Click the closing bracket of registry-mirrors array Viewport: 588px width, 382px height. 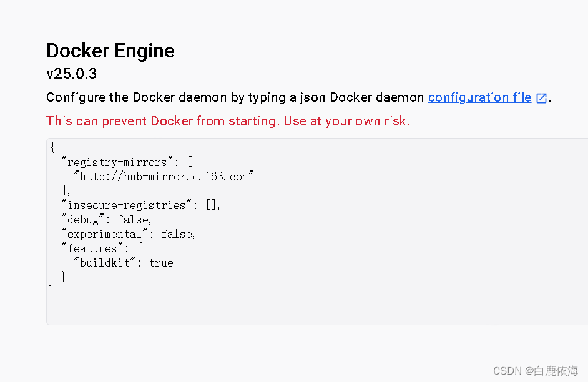coord(64,190)
